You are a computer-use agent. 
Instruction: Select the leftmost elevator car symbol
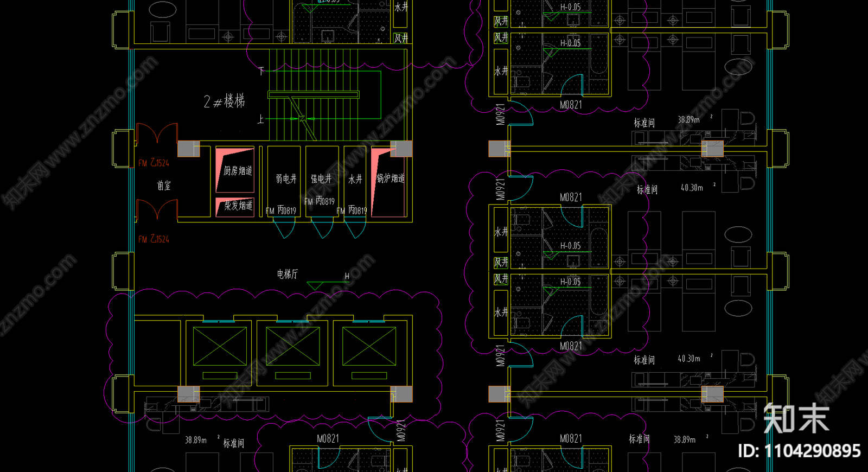pyautogui.click(x=220, y=346)
